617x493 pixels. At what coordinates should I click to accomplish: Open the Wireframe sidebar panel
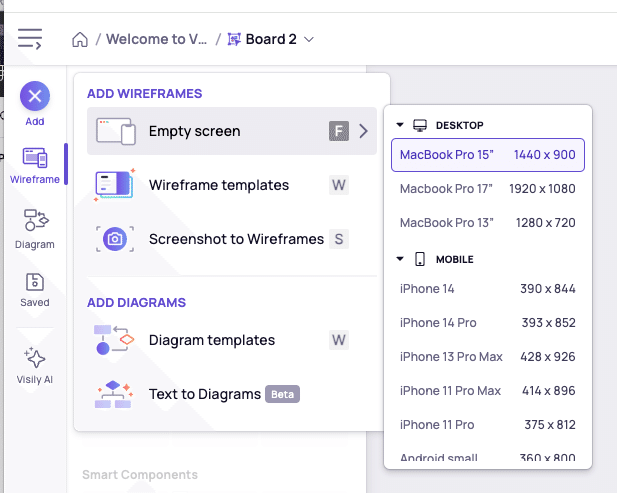[35, 165]
